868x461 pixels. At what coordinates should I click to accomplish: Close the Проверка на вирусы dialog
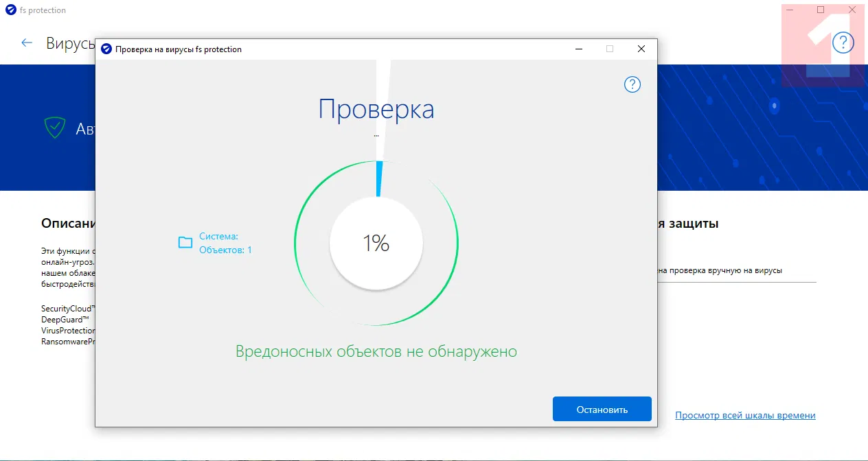tap(641, 49)
